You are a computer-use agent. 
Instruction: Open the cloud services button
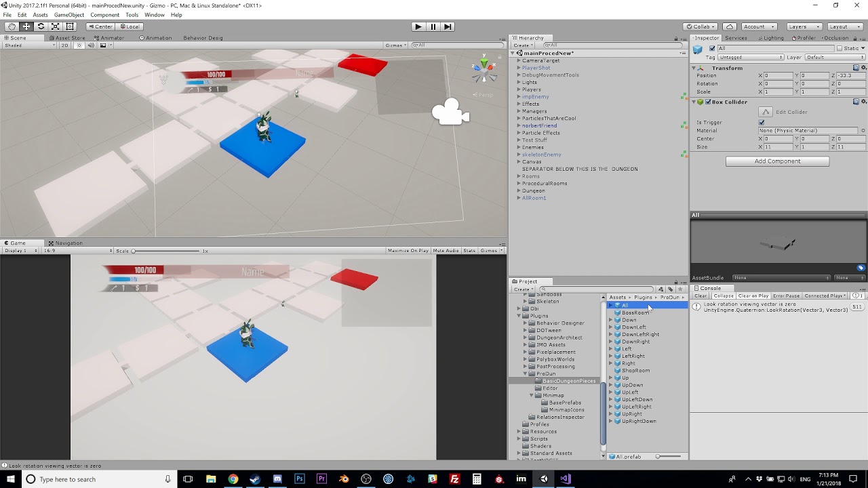[x=730, y=26]
